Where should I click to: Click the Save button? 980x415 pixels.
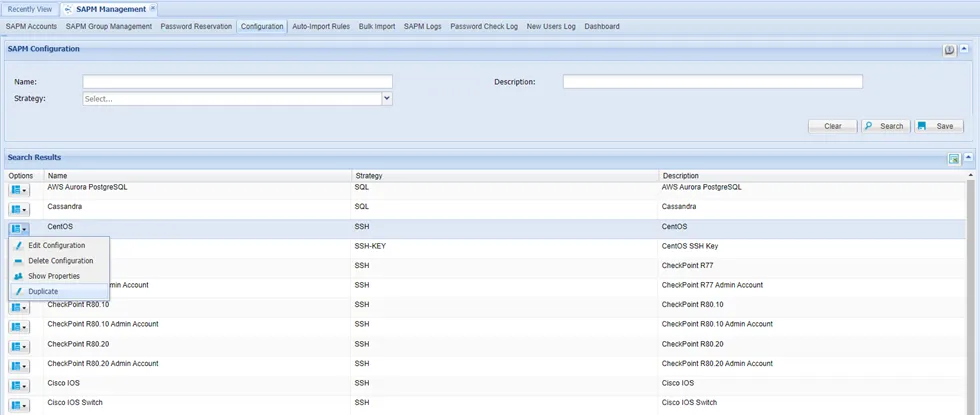point(939,126)
